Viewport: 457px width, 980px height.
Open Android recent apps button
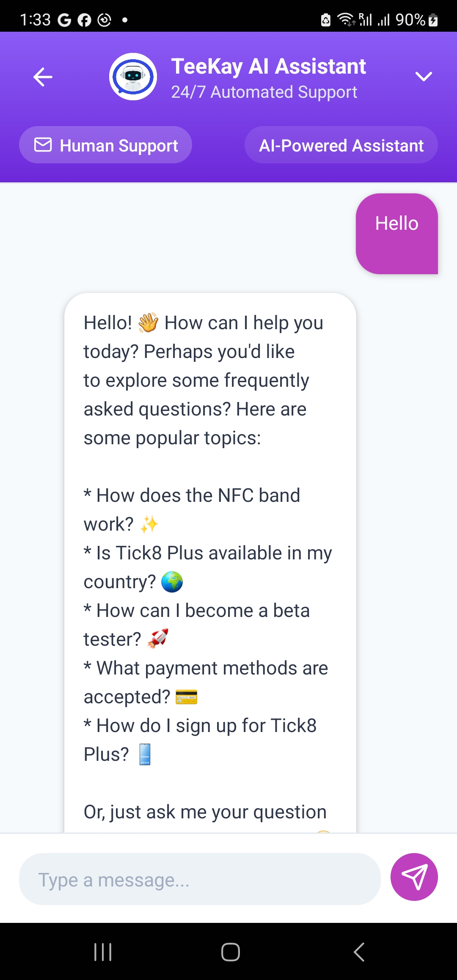click(103, 952)
